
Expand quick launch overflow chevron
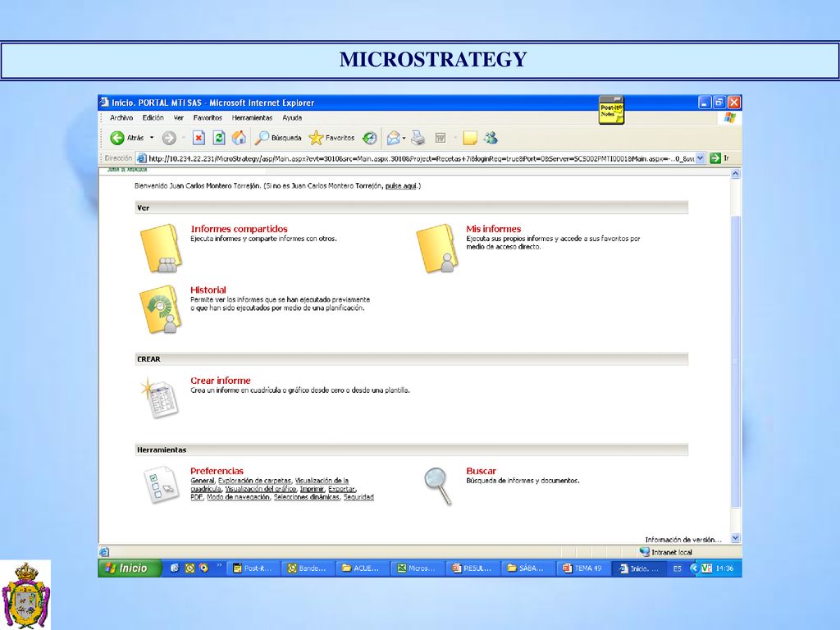[218, 566]
